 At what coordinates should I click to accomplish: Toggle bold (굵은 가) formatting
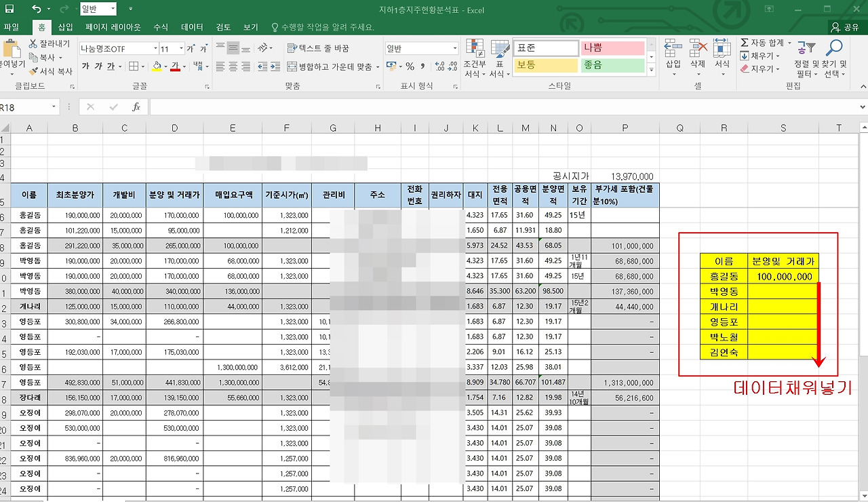(85, 66)
